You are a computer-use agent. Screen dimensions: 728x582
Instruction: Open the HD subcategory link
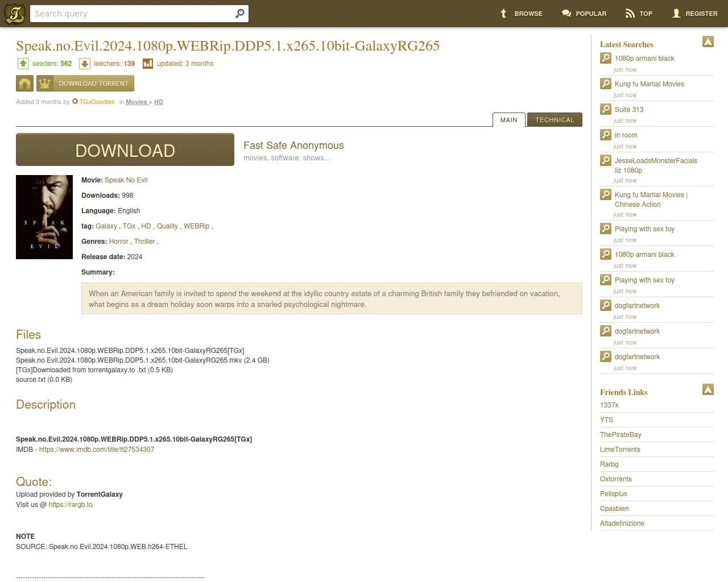pos(159,102)
